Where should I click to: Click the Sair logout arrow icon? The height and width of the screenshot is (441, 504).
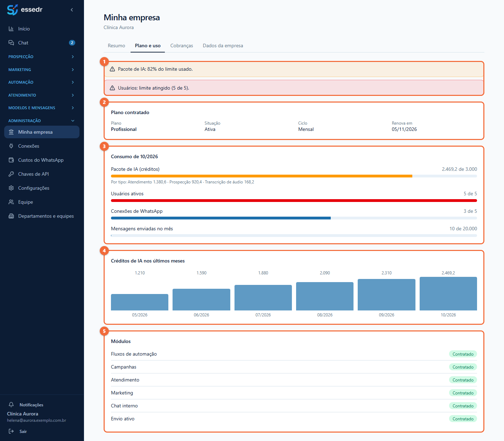[11, 431]
